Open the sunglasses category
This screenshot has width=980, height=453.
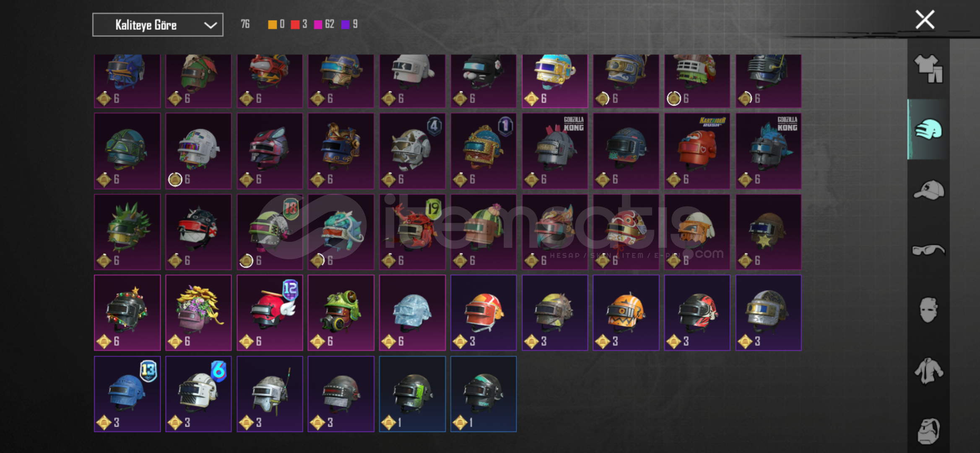click(x=928, y=250)
